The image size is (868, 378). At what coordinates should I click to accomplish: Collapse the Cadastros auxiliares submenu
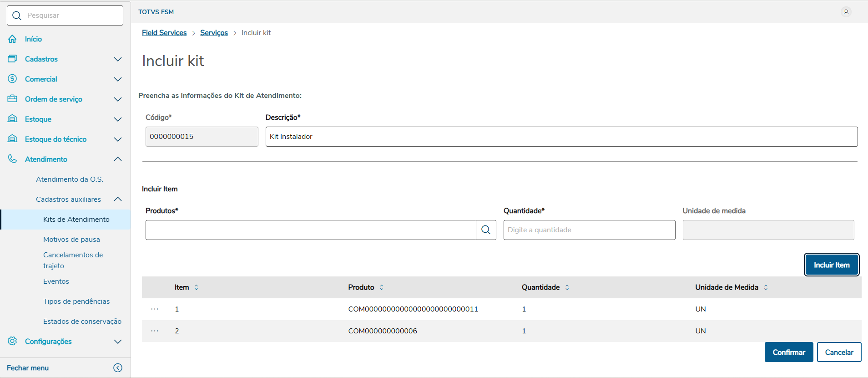pyautogui.click(x=118, y=199)
